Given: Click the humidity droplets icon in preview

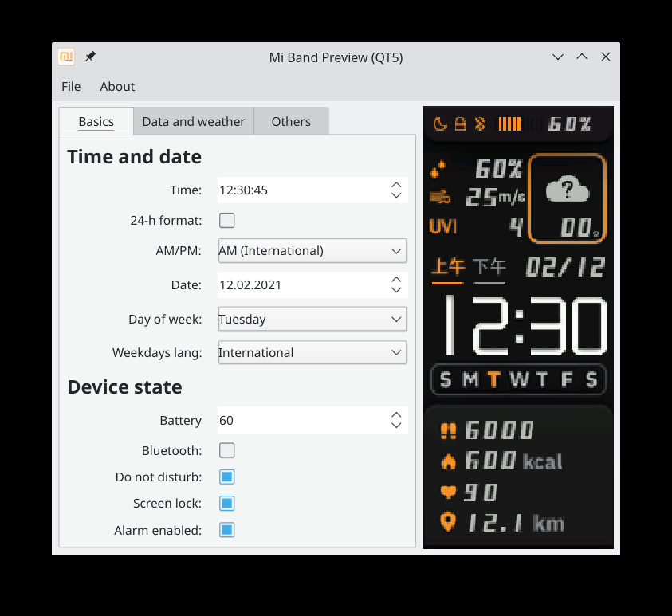Looking at the screenshot, I should coord(438,169).
